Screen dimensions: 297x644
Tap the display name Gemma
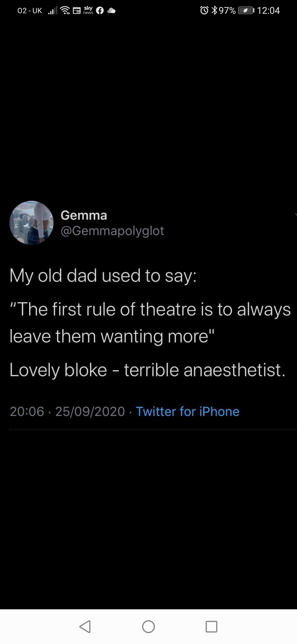84,215
